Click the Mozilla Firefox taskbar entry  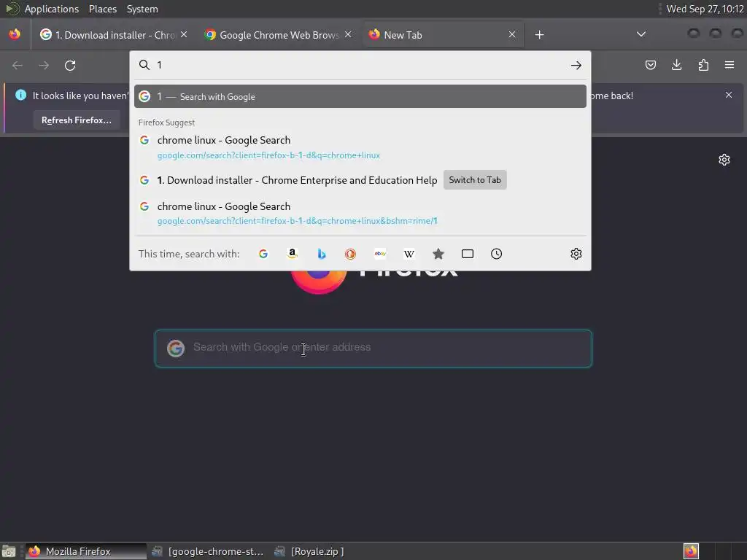pos(86,551)
